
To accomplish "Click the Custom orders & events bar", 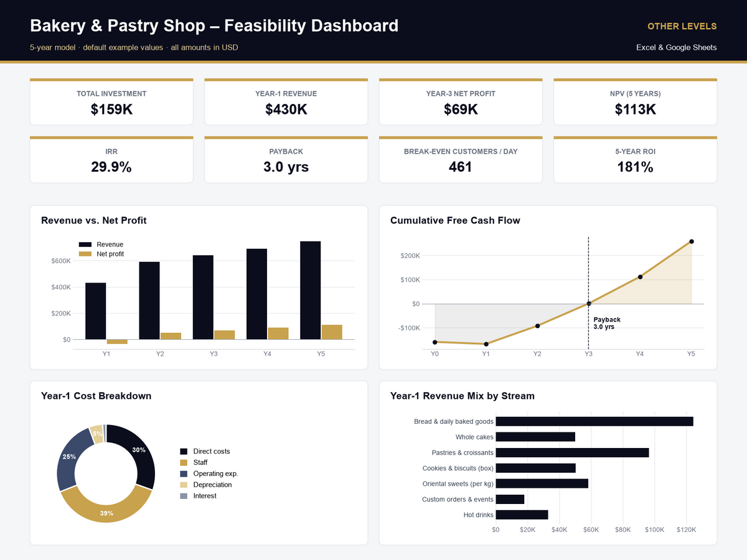I will [510, 499].
